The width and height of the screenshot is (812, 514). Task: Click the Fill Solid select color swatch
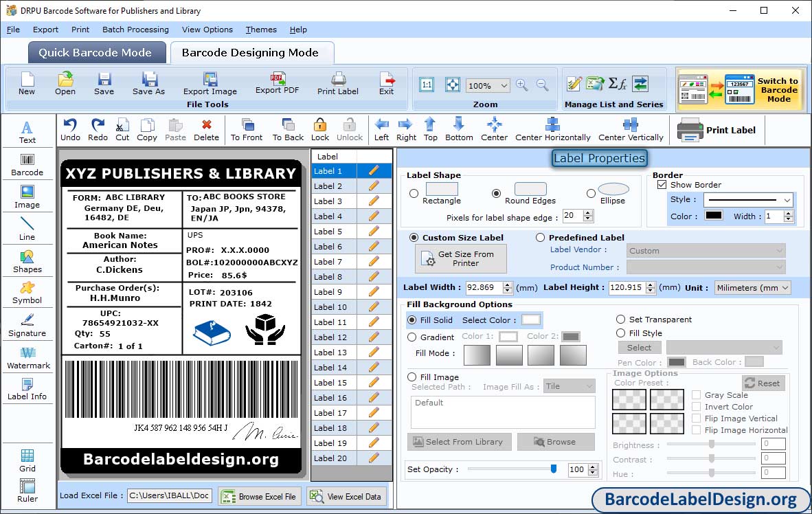pos(530,320)
